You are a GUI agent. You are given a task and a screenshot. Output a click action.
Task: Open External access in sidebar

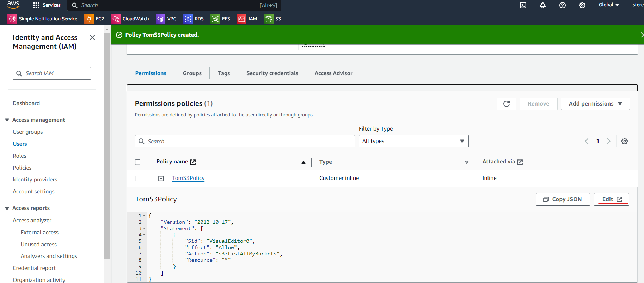tap(39, 233)
